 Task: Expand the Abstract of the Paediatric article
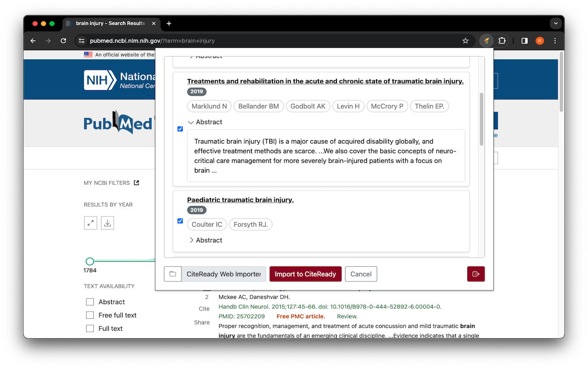205,240
